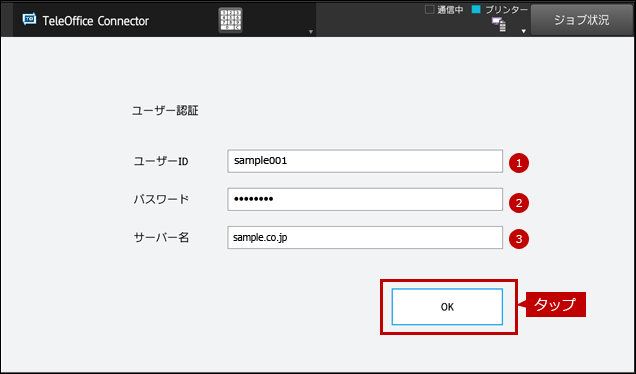Click the ユーザー認証 heading text

(165, 111)
